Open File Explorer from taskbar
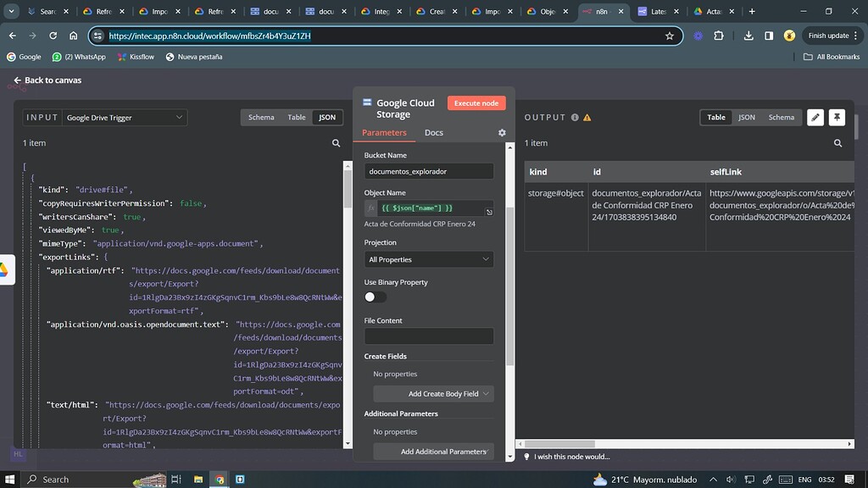Screen dimensions: 868x488 [x=198, y=480]
